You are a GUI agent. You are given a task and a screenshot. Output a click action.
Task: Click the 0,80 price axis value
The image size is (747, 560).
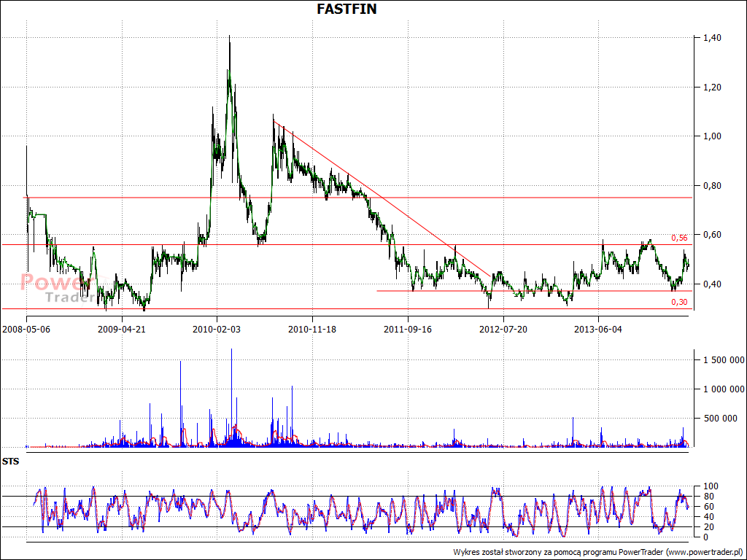point(712,186)
